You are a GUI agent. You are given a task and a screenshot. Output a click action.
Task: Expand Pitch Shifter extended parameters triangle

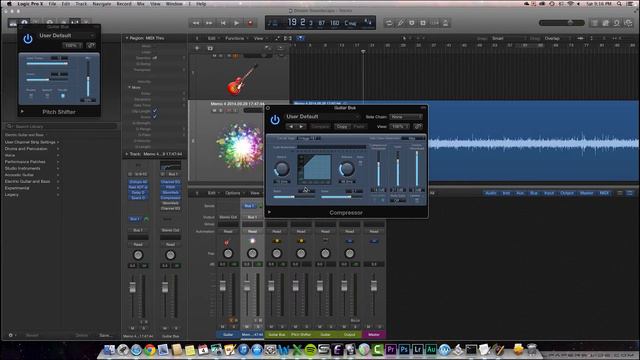[x=22, y=111]
